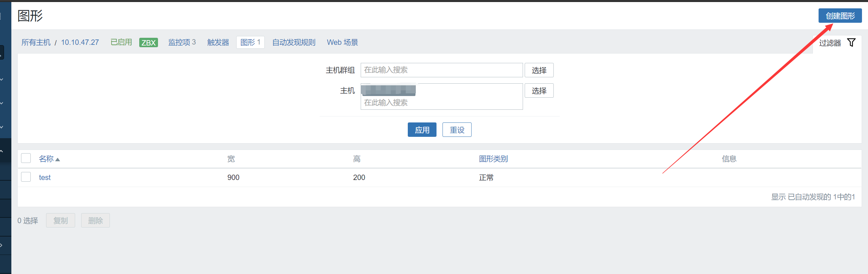
Task: Open host 10.10.47.27 link
Action: point(80,42)
